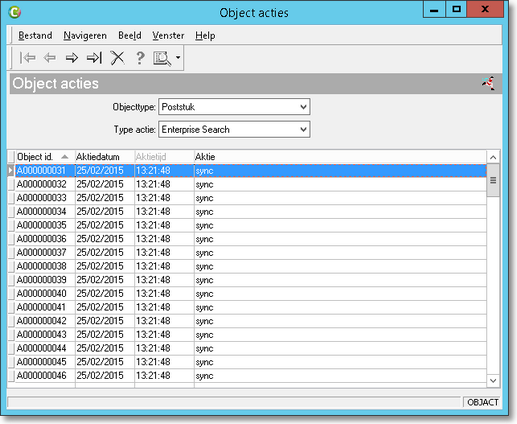Open the Navigeren menu

tap(85, 35)
